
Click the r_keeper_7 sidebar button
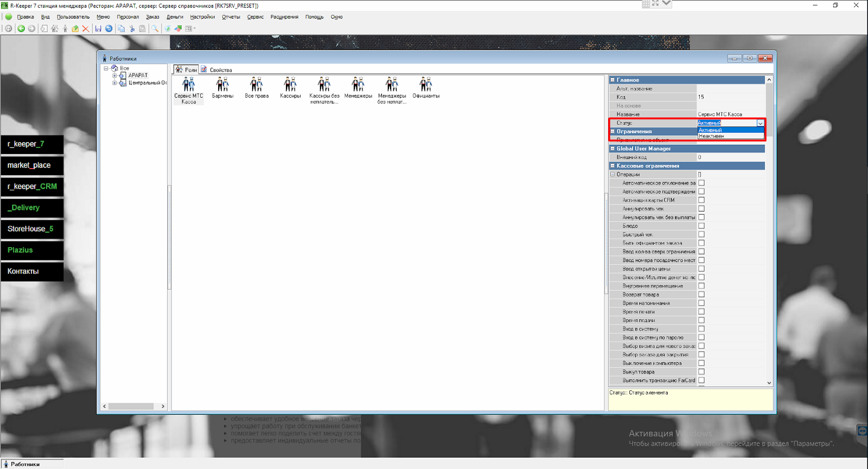[x=32, y=144]
